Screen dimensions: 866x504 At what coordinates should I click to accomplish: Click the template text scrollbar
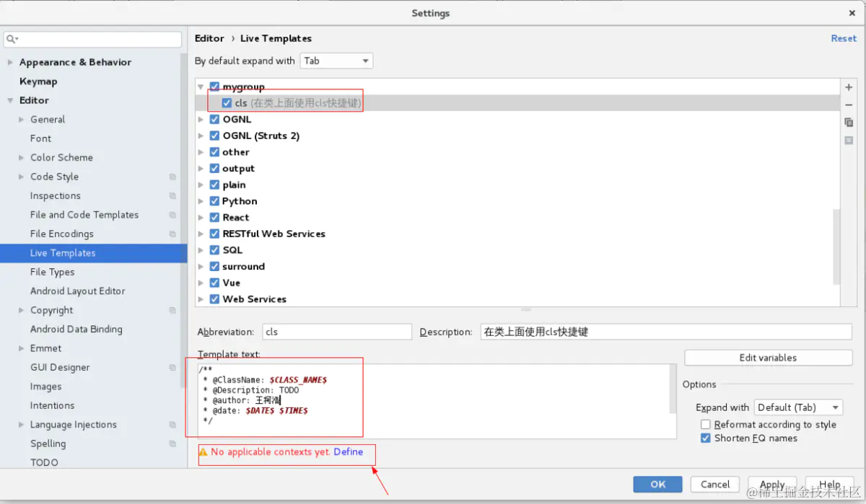(x=673, y=389)
